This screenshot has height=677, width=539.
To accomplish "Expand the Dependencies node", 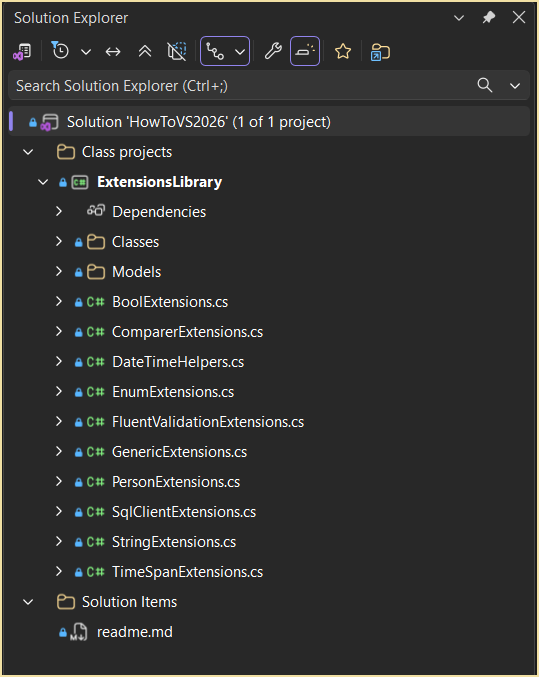I will coord(59,212).
